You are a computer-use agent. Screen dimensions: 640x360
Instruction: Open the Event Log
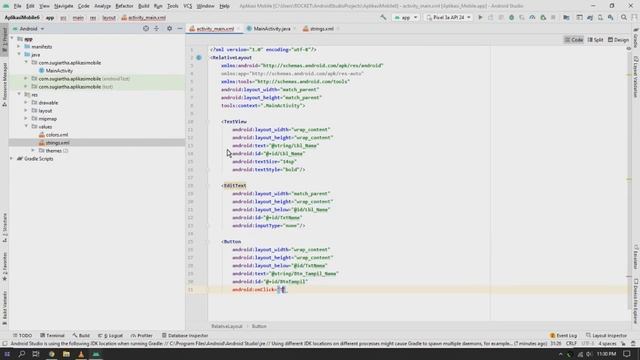pos(563,336)
